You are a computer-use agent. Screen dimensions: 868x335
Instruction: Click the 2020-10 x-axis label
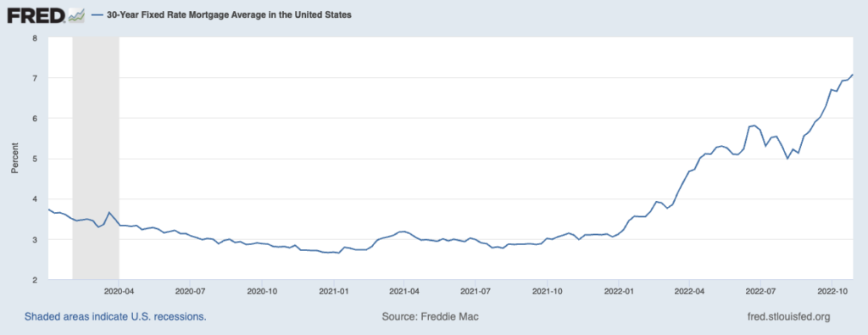(261, 289)
